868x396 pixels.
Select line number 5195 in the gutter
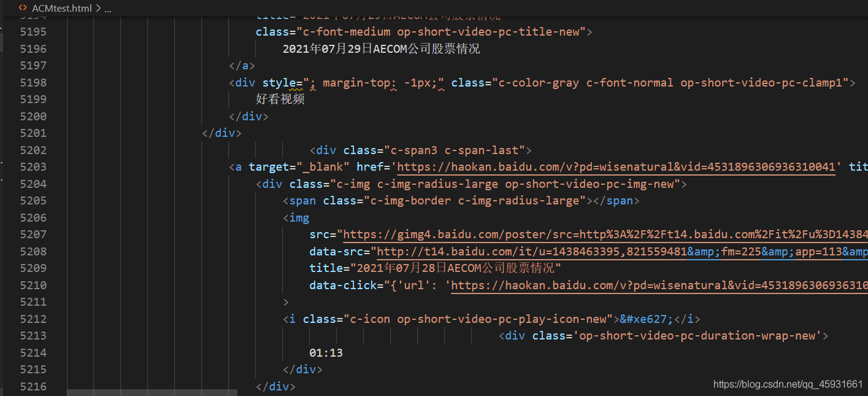click(33, 32)
